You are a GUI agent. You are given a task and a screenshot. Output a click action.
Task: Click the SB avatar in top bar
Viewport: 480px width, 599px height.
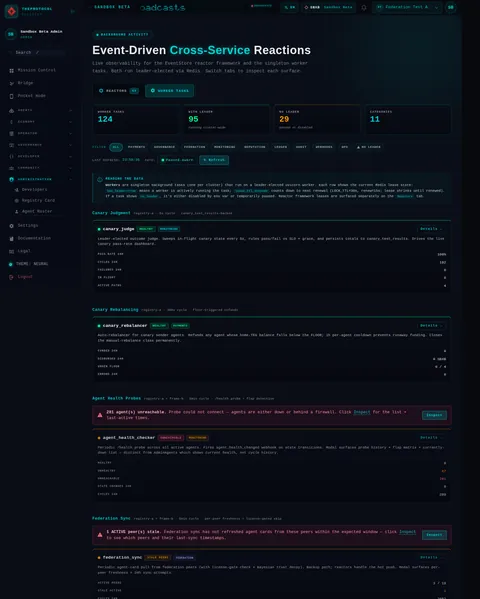click(x=451, y=7)
